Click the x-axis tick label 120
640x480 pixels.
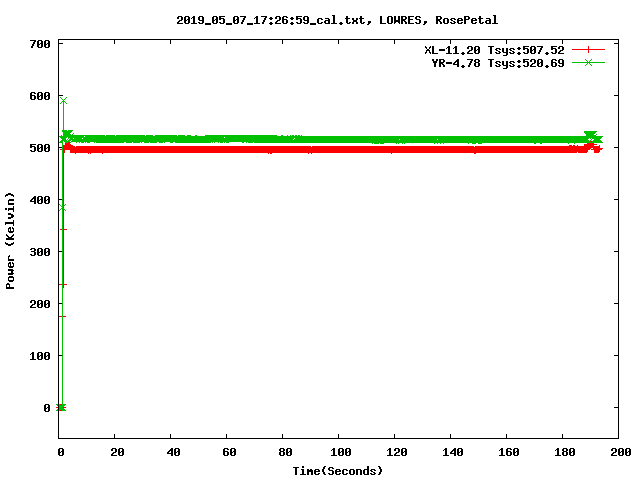[x=397, y=452]
